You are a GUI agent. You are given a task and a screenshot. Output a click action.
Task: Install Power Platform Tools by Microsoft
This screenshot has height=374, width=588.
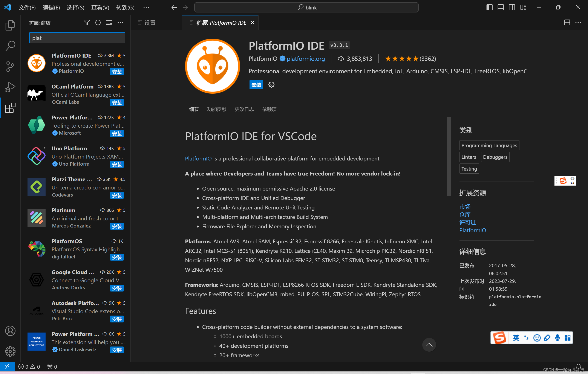pos(117,134)
